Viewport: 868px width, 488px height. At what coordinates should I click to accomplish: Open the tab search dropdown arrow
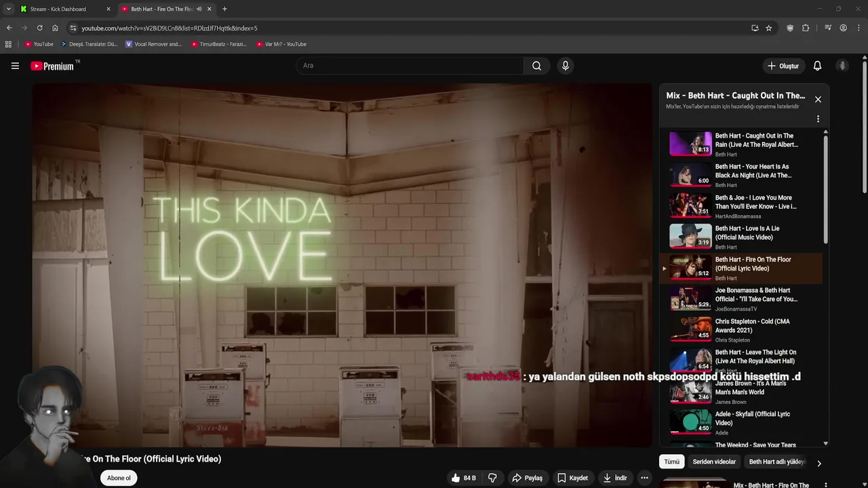[x=8, y=9]
